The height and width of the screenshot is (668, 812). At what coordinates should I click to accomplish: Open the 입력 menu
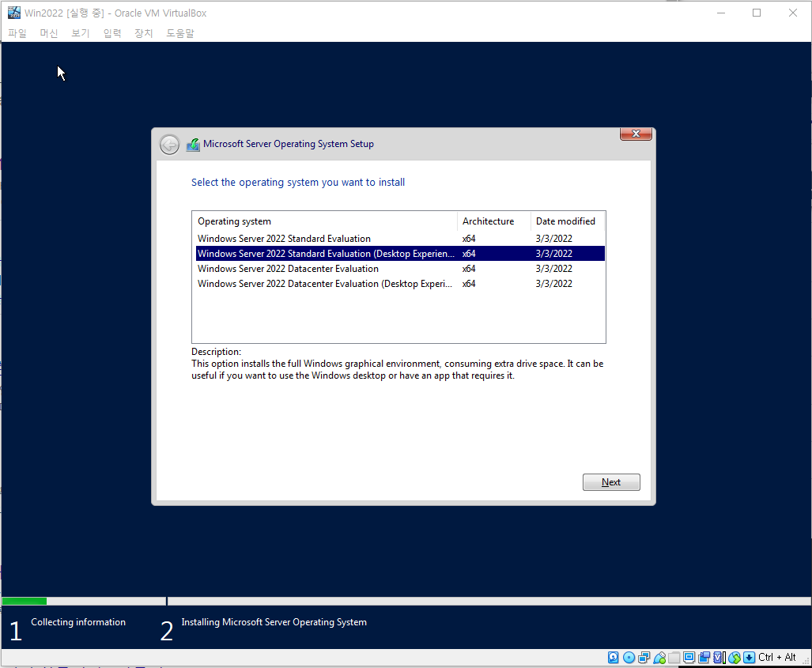pos(111,33)
